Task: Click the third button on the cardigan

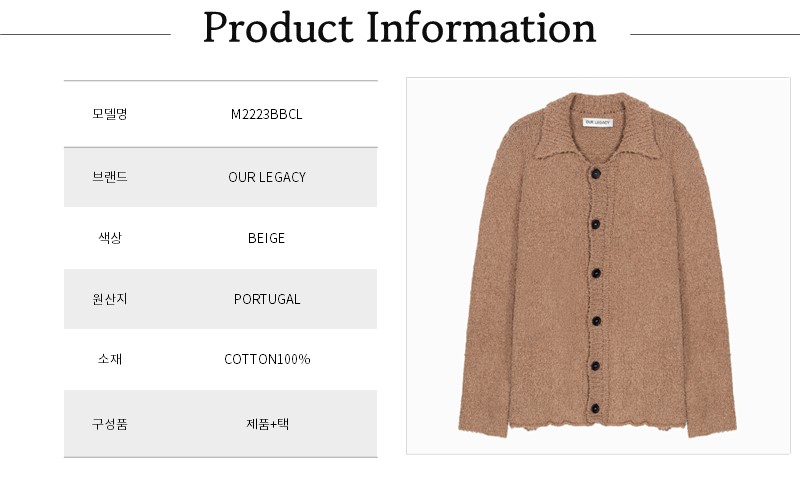Action: (x=597, y=271)
